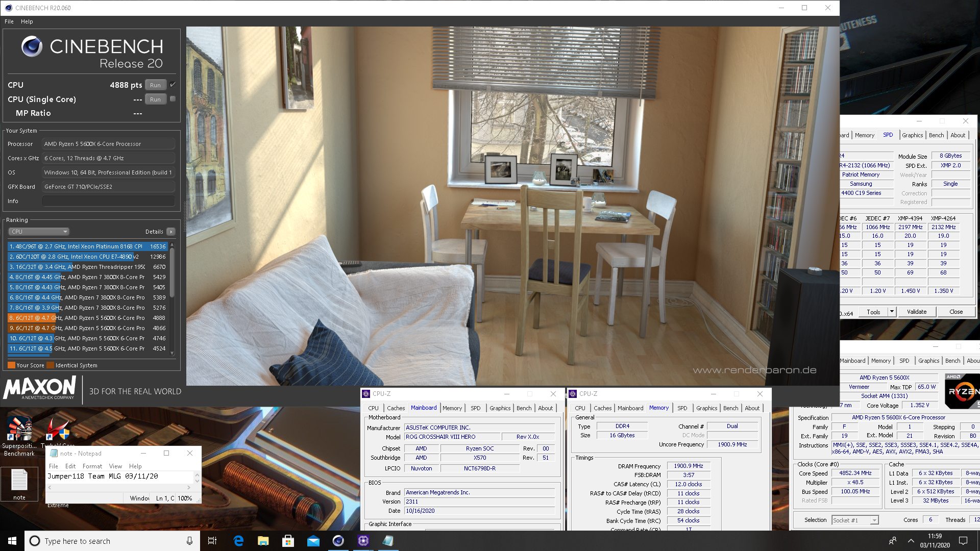Open the CPU-Z taskbar icon
Viewport: 980px width, 551px height.
tap(363, 541)
